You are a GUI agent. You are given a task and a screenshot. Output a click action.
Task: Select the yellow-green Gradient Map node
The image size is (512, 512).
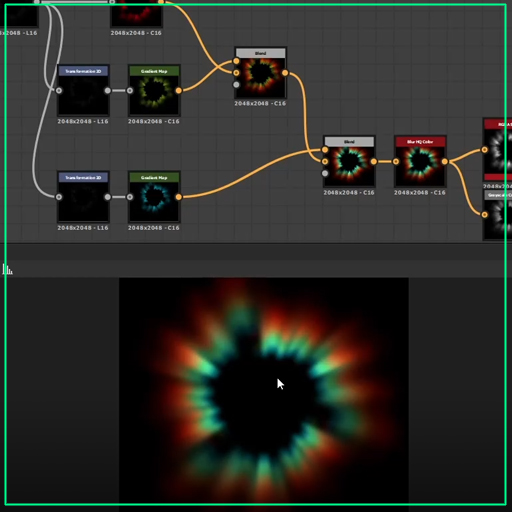coord(154,90)
